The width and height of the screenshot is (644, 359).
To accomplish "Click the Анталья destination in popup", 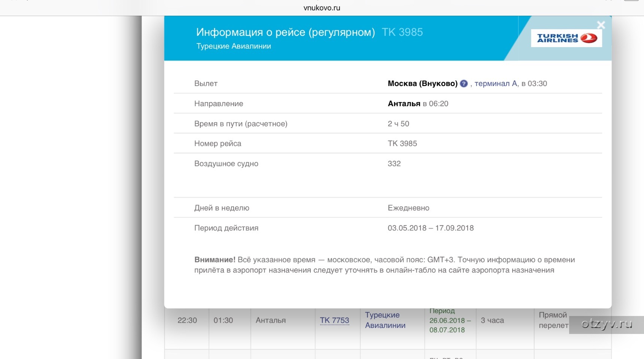I will 404,104.
